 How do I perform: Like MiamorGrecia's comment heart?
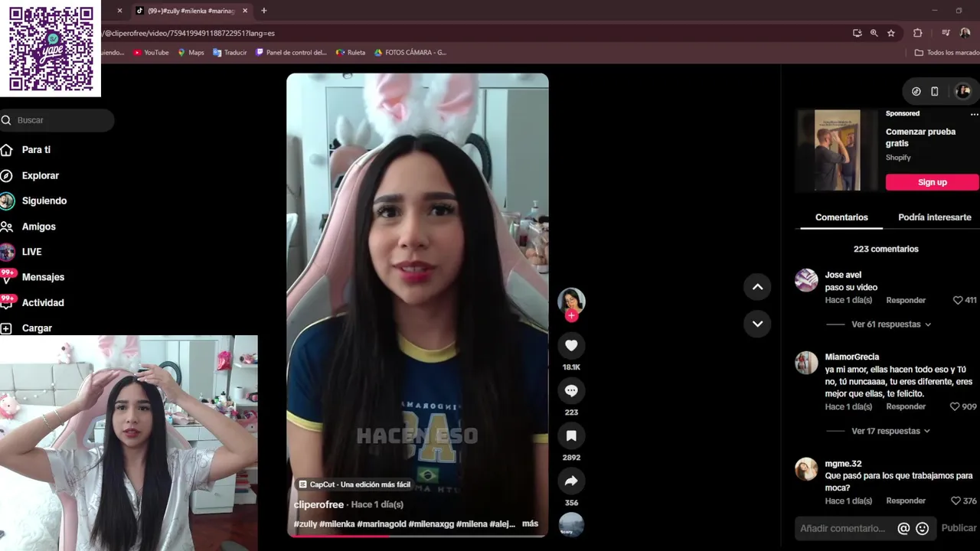point(954,406)
